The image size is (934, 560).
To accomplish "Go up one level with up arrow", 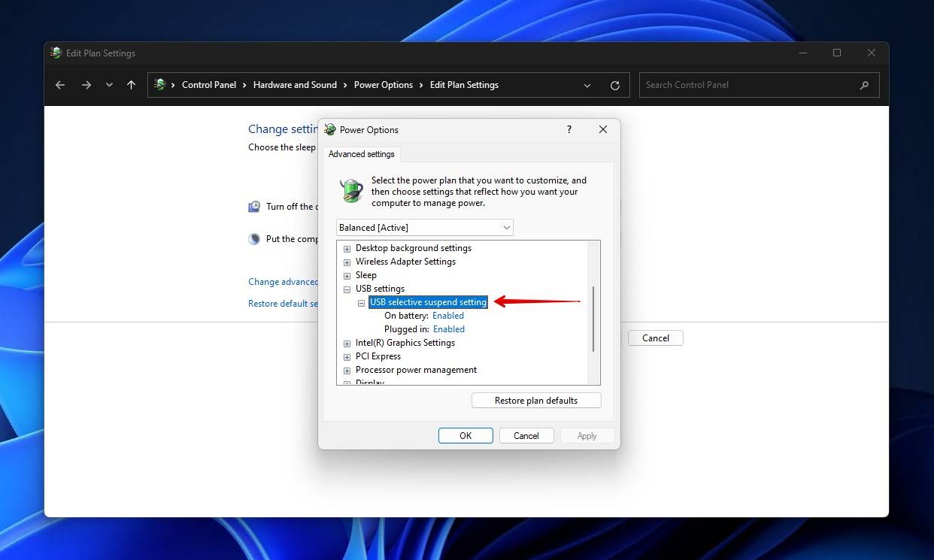I will 131,85.
